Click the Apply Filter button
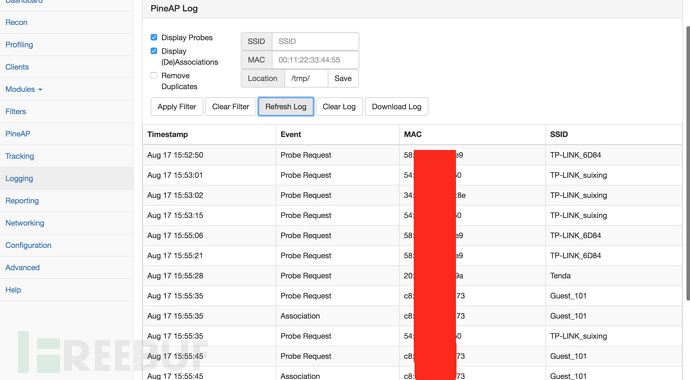 pos(177,106)
